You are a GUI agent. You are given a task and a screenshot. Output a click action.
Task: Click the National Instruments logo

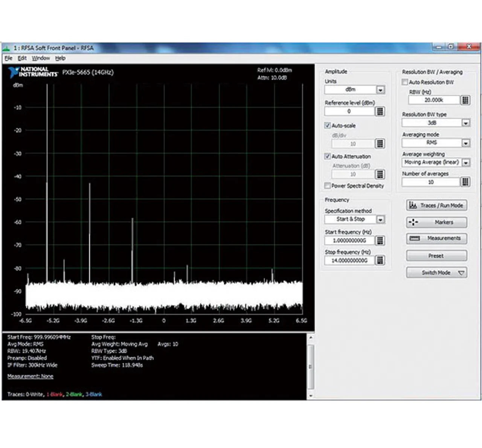(33, 72)
